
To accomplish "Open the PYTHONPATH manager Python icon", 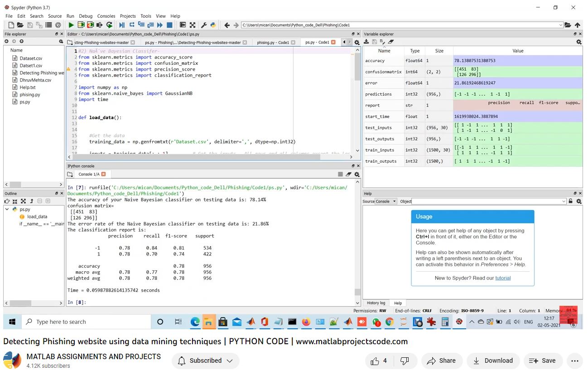I will point(213,25).
